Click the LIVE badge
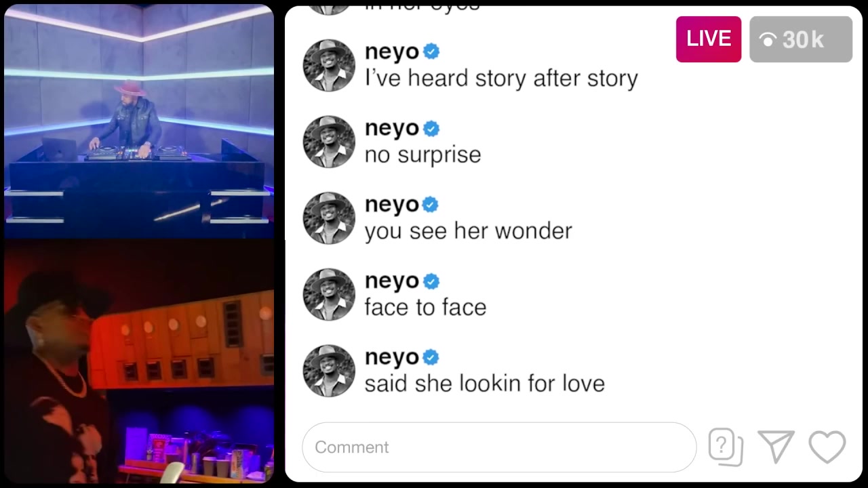 709,39
